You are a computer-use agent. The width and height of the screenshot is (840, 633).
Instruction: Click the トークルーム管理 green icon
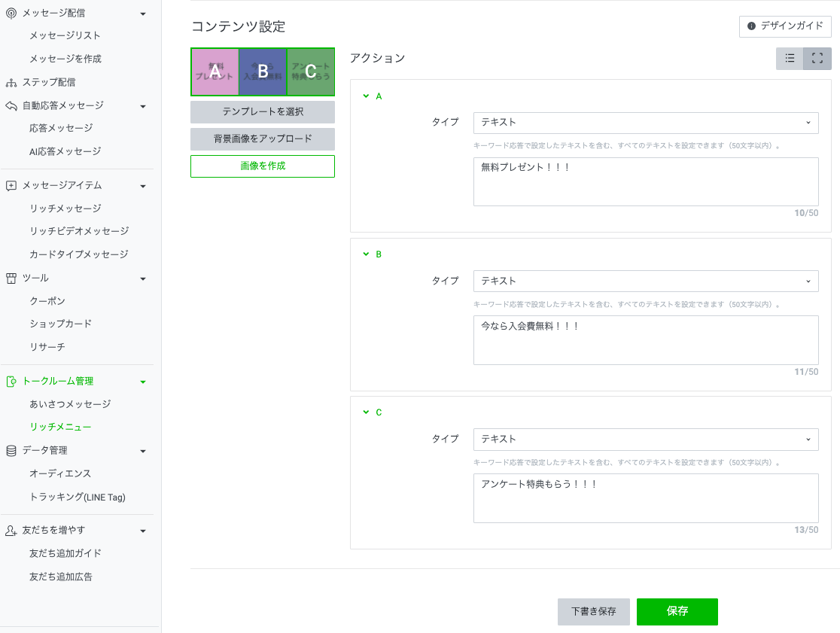click(x=11, y=382)
